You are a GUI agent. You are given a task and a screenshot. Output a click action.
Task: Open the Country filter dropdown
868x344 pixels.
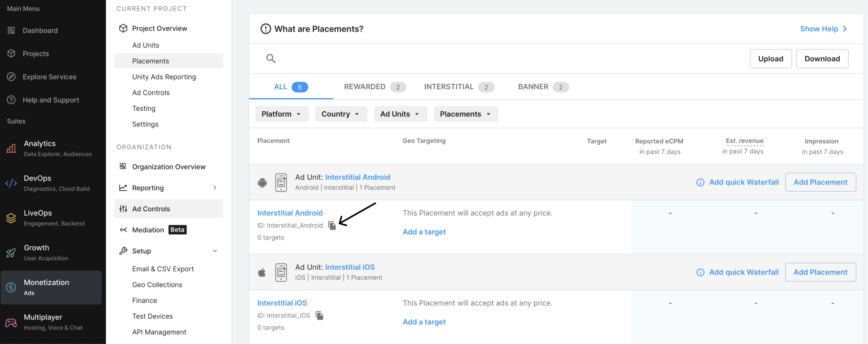(x=341, y=114)
